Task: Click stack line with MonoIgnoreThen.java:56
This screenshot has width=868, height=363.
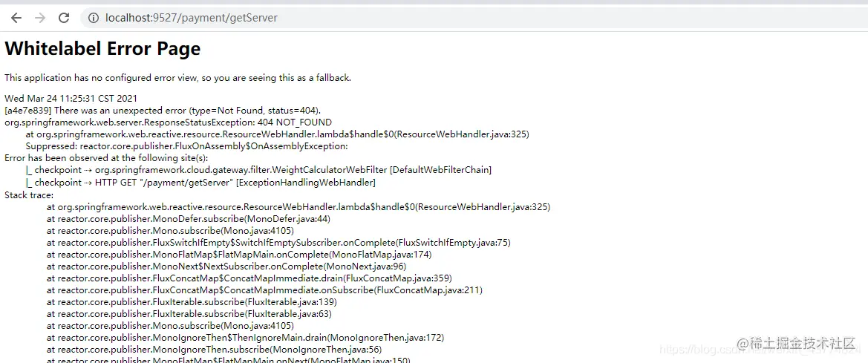Action: (x=215, y=350)
